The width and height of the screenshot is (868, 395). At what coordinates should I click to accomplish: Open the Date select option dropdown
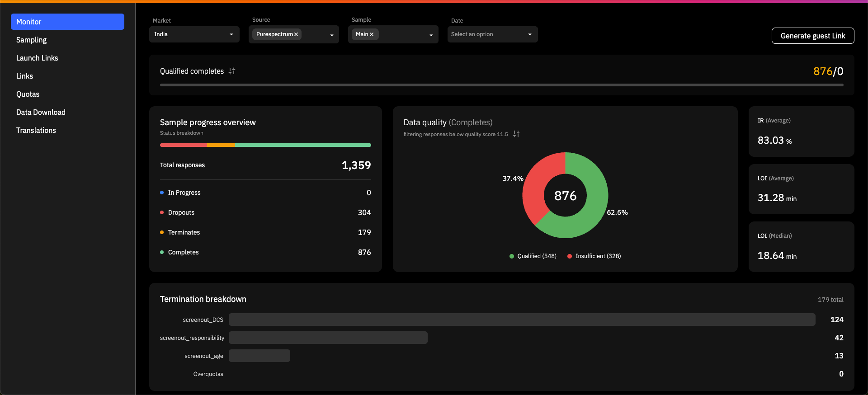pos(492,34)
